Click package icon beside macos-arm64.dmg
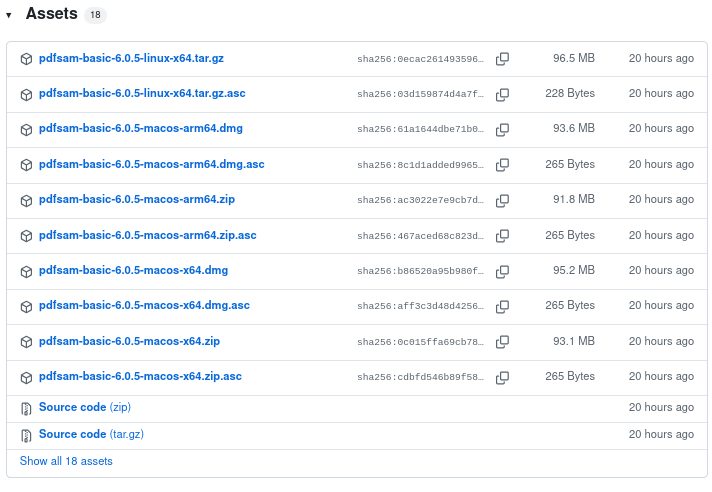The image size is (712, 492). [26, 130]
